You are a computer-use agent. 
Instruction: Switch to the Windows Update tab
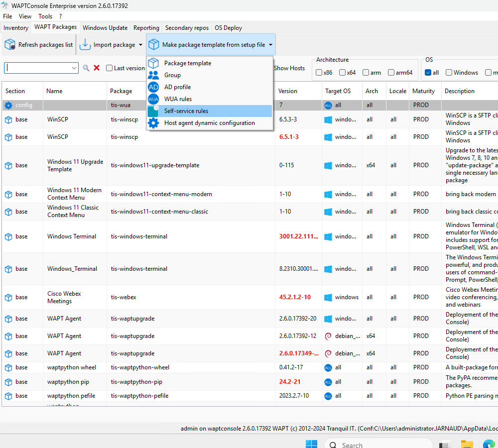click(x=105, y=28)
